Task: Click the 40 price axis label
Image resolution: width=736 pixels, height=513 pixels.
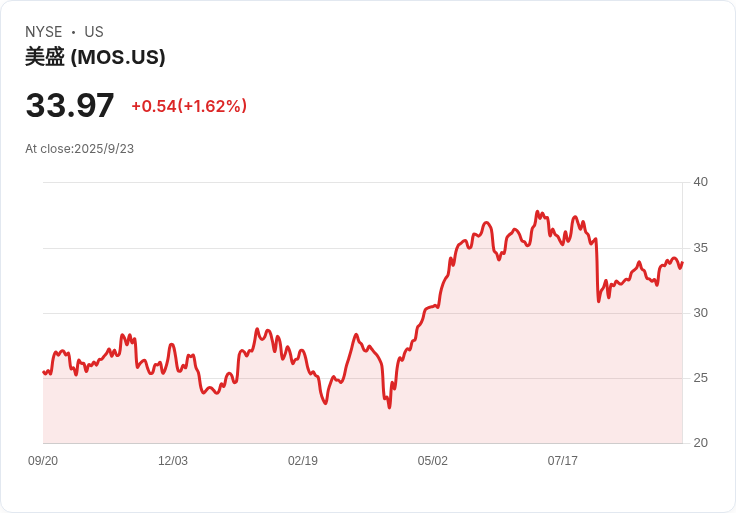Action: pyautogui.click(x=700, y=182)
